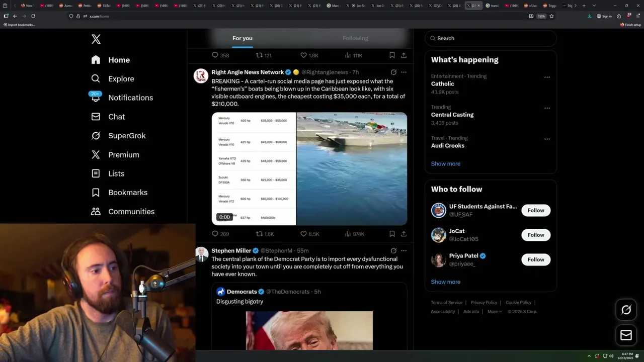The image size is (644, 362).
Task: Open more options for Catholic trend
Action: point(547,77)
